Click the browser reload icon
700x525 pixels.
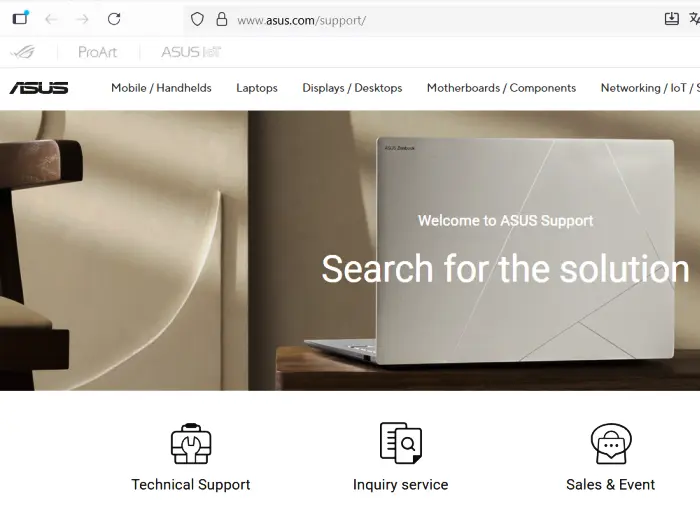114,19
